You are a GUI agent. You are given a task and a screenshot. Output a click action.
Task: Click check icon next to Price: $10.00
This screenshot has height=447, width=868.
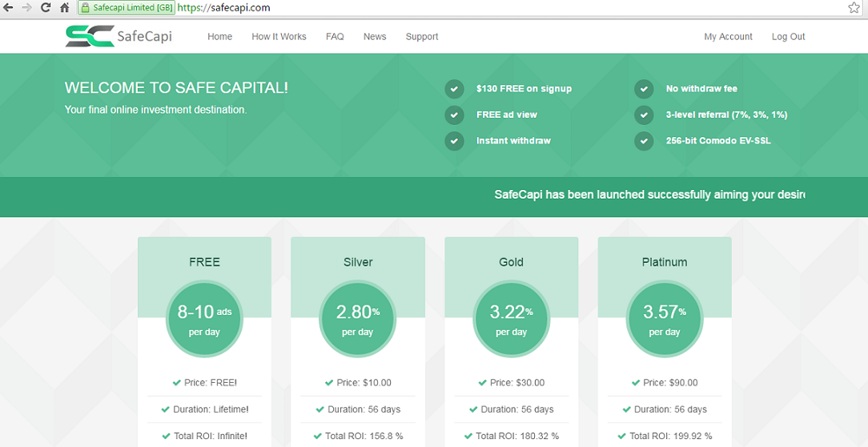pos(329,383)
